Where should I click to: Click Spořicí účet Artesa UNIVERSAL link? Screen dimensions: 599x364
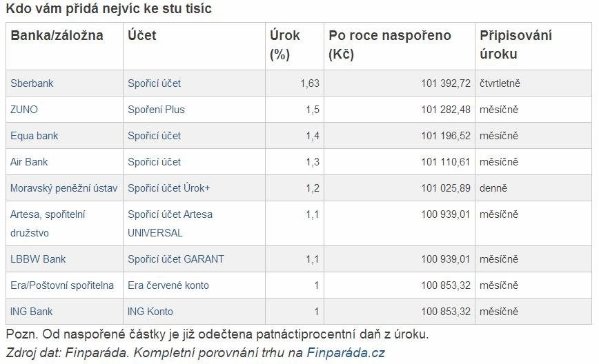(x=170, y=223)
